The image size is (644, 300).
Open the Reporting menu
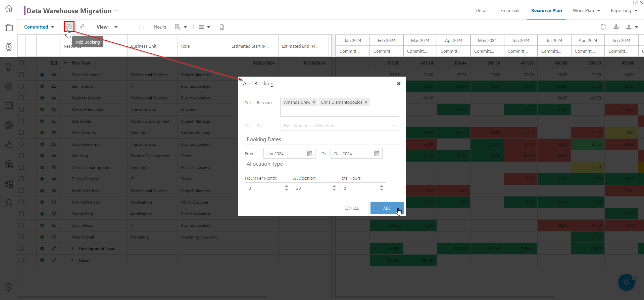[624, 10]
